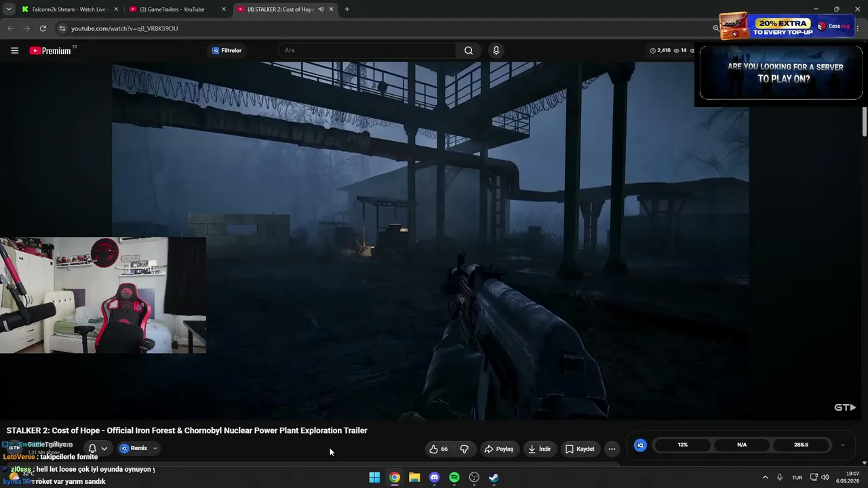Click the IQ extension icon below video
Image resolution: width=868 pixels, height=488 pixels.
click(x=640, y=445)
